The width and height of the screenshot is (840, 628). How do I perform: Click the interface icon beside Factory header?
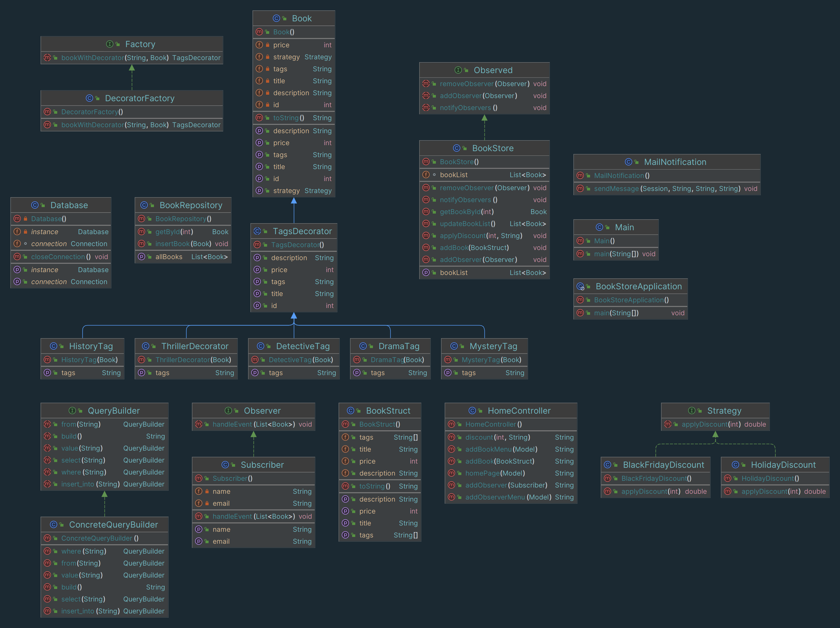[110, 44]
